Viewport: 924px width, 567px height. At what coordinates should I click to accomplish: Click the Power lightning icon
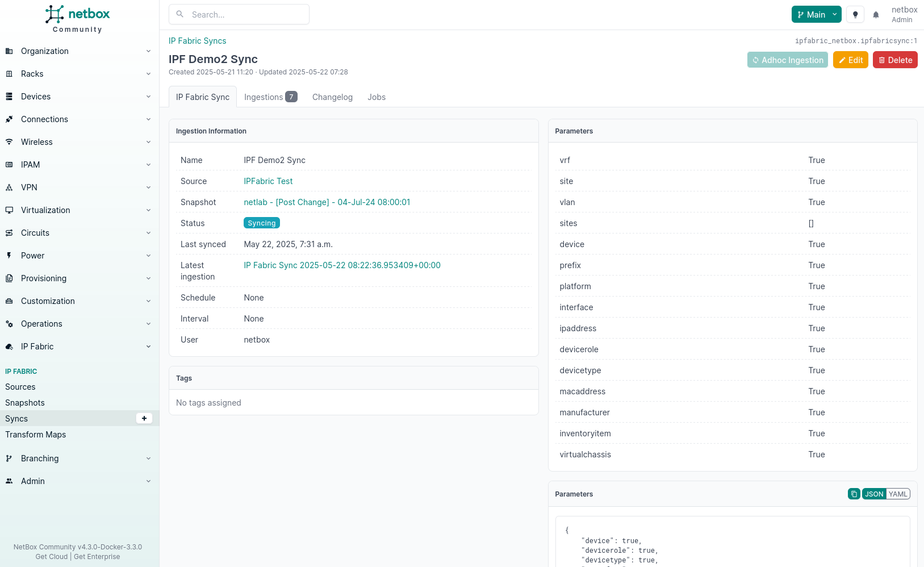tap(9, 256)
